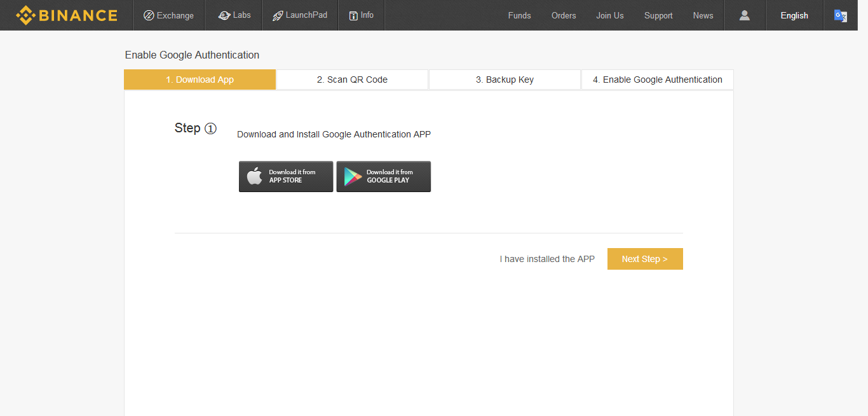Click the user account icon
The height and width of the screenshot is (416, 868).
click(745, 15)
